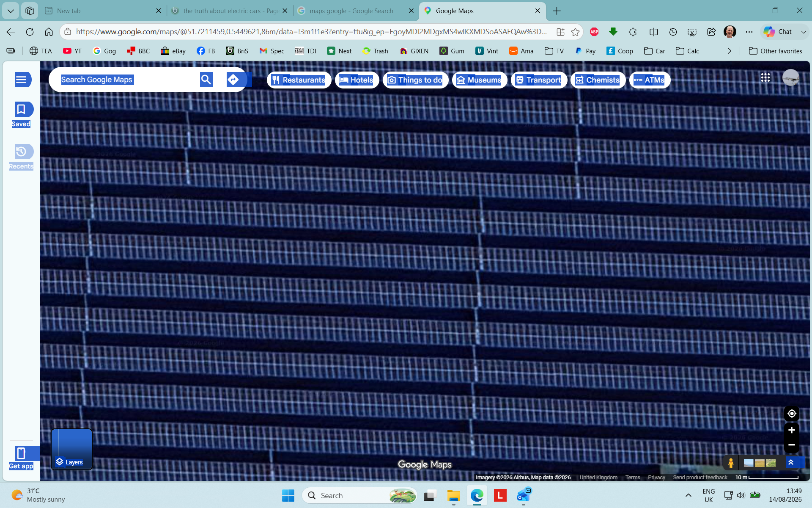Select the Transport chip
The image size is (812, 508).
point(539,80)
